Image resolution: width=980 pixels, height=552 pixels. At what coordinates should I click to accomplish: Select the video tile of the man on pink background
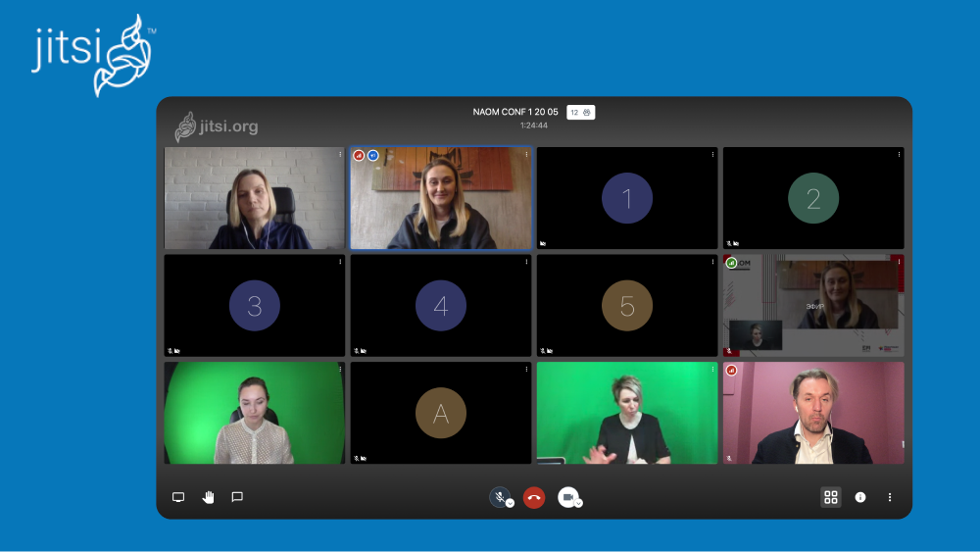click(x=813, y=413)
